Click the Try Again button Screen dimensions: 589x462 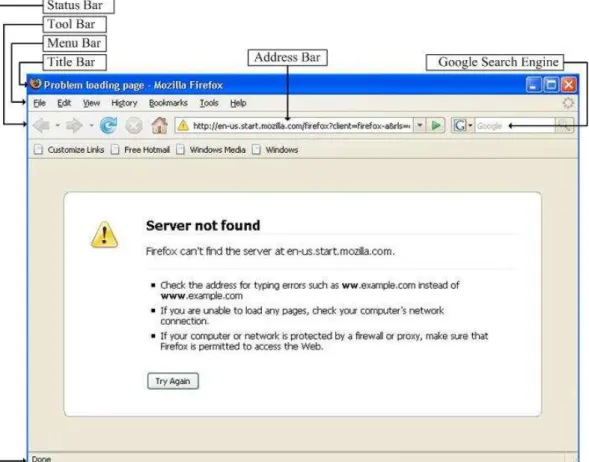click(x=173, y=381)
